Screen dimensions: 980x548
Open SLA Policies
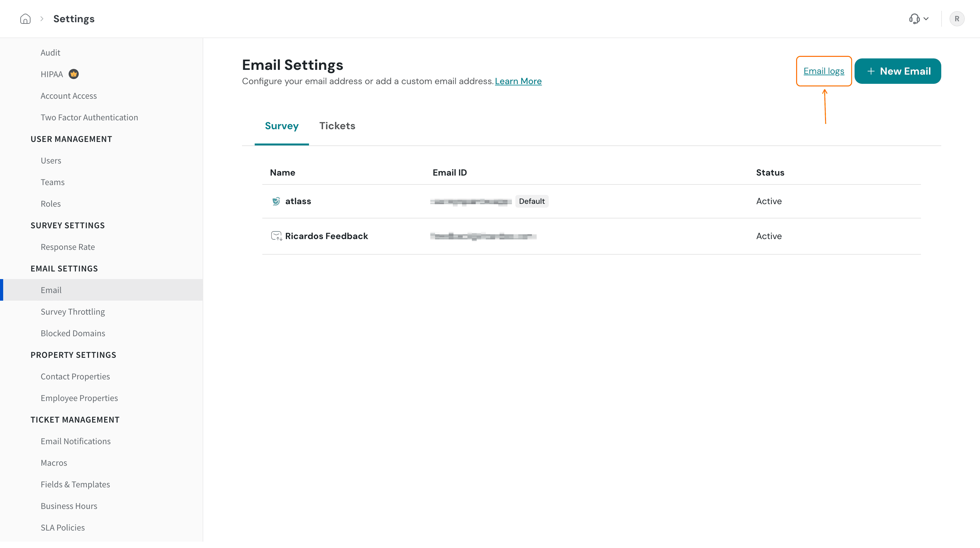[x=62, y=528]
